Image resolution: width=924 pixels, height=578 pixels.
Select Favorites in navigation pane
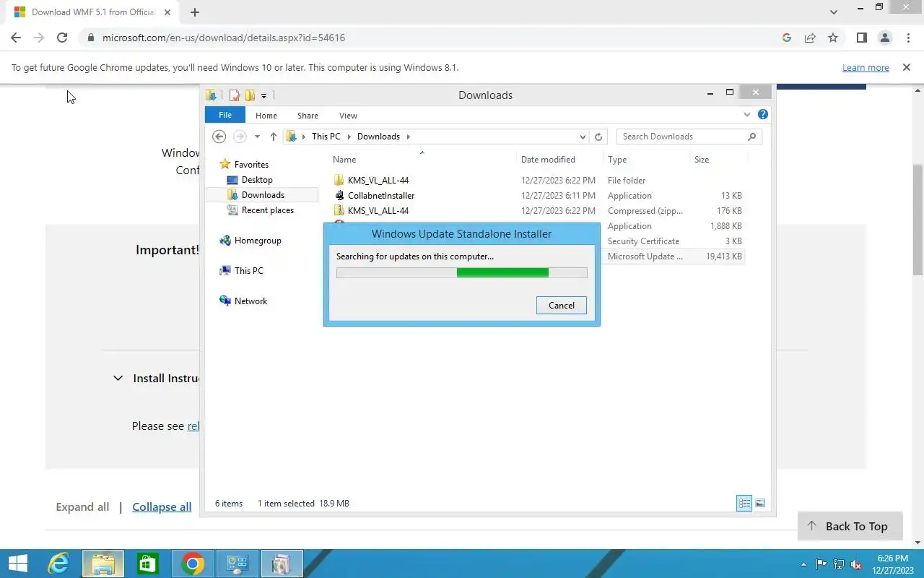[250, 165]
